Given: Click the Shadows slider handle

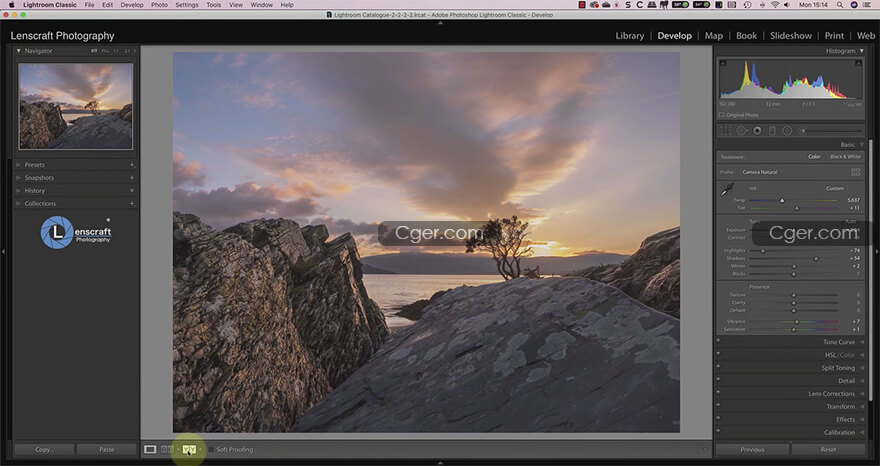Looking at the screenshot, I should tap(816, 259).
